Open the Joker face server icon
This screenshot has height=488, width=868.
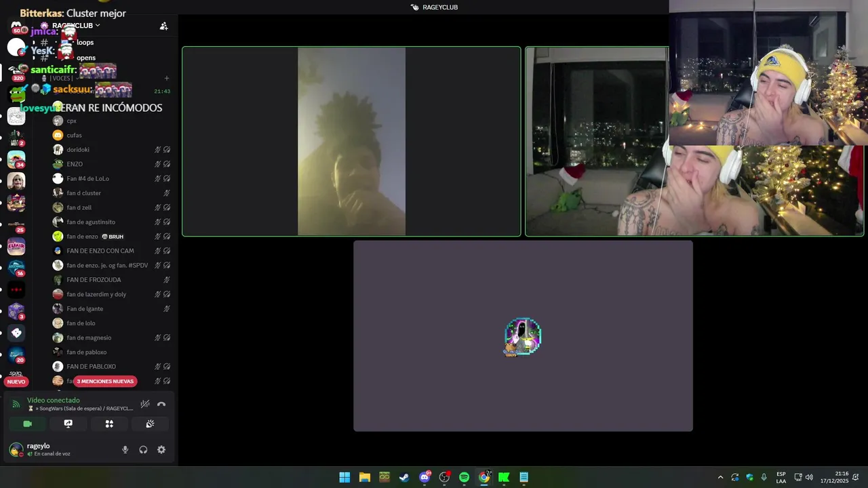[x=16, y=181]
